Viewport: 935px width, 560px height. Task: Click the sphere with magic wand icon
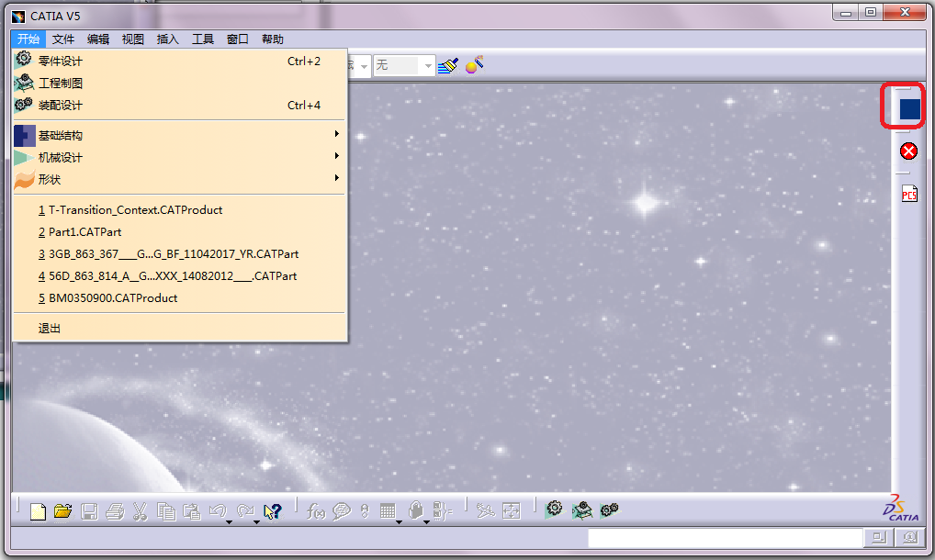[x=475, y=65]
